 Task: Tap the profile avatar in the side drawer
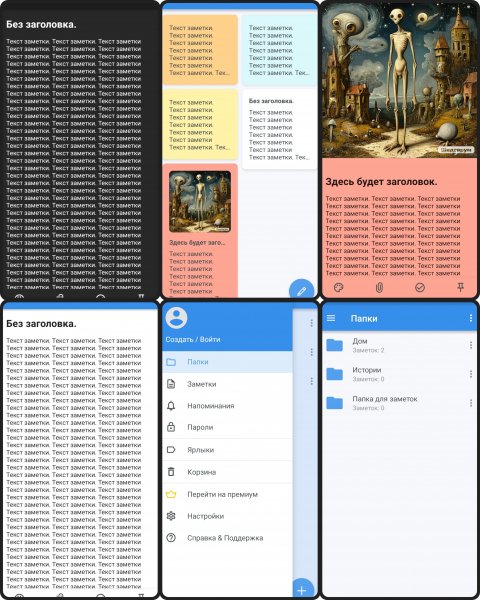tap(176, 318)
